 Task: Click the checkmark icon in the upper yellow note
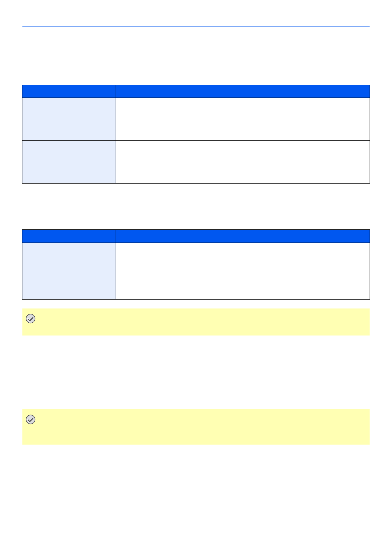click(31, 319)
